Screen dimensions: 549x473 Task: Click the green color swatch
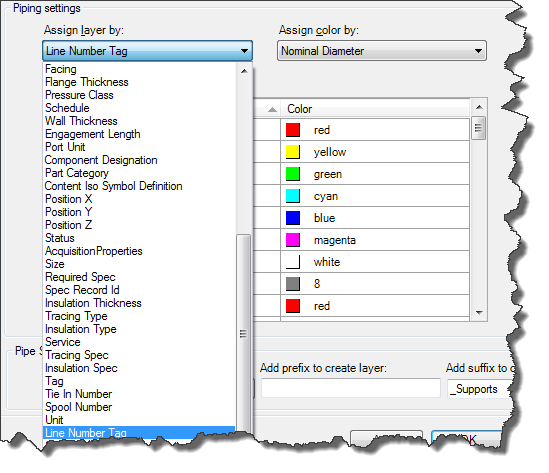pos(293,174)
